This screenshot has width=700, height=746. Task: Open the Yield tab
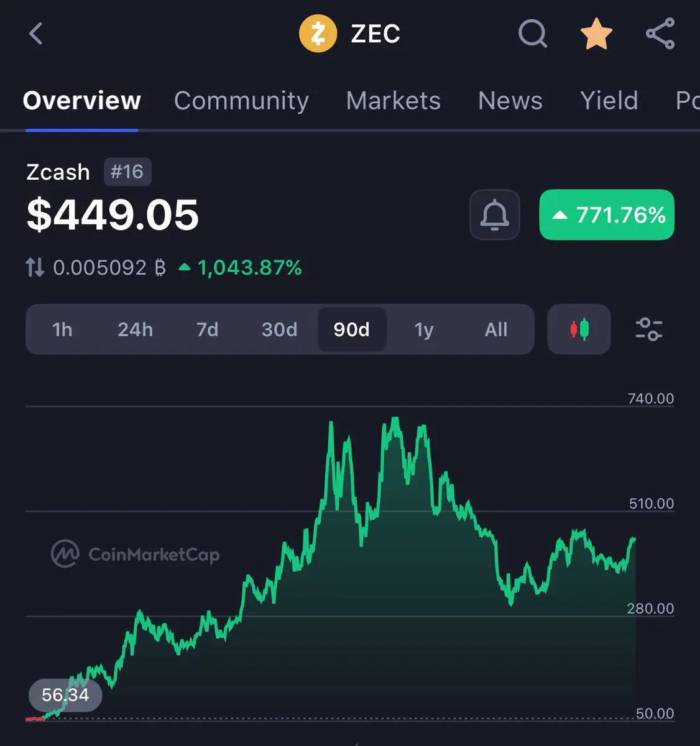[609, 101]
